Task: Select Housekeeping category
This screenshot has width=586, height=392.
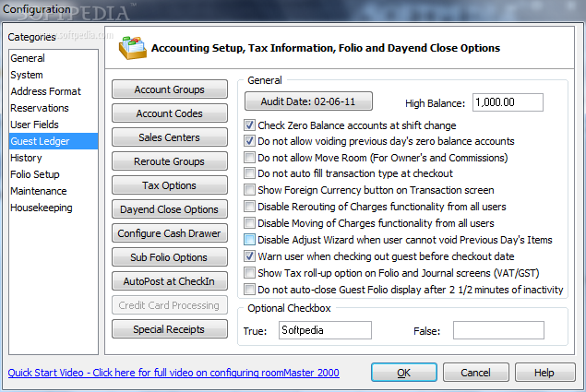Action: tap(42, 208)
